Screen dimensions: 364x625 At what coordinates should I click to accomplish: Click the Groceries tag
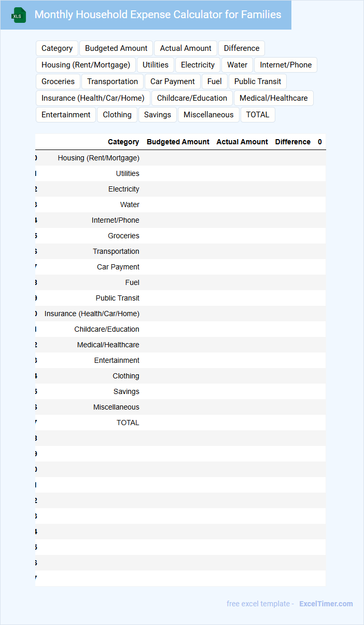(x=58, y=81)
